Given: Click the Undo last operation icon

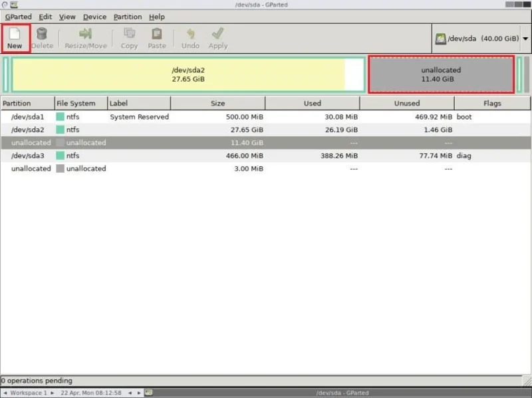Looking at the screenshot, I should click(x=190, y=34).
